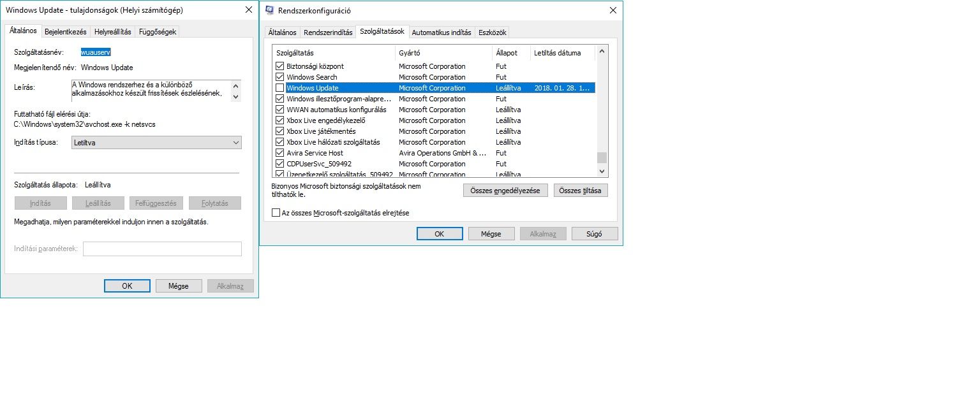Click services list scroll up arrow
The width and height of the screenshot is (980, 413).
pyautogui.click(x=602, y=50)
